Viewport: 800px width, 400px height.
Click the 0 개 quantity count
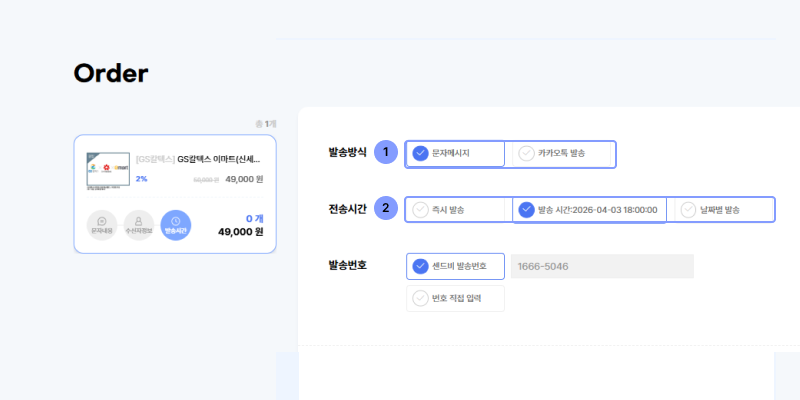coord(253,217)
